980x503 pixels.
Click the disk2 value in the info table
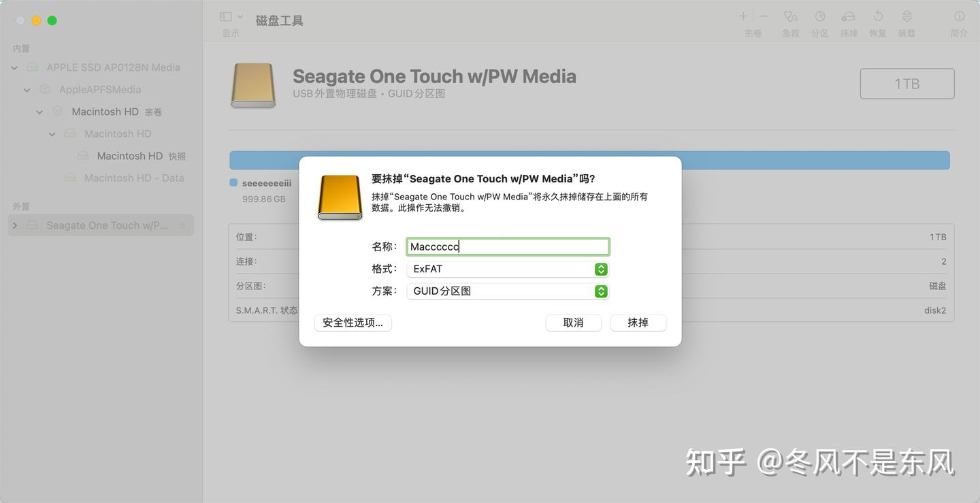[x=935, y=310]
